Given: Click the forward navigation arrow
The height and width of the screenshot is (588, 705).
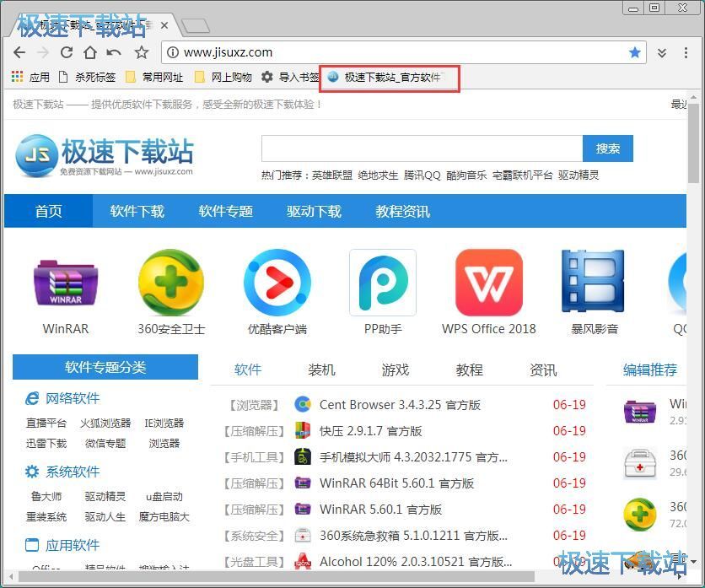Looking at the screenshot, I should [x=43, y=52].
